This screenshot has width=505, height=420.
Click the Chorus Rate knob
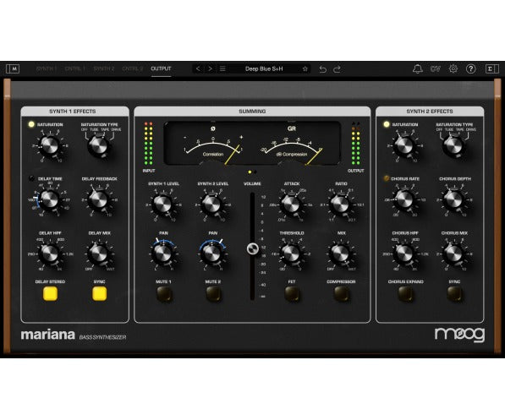[405, 200]
